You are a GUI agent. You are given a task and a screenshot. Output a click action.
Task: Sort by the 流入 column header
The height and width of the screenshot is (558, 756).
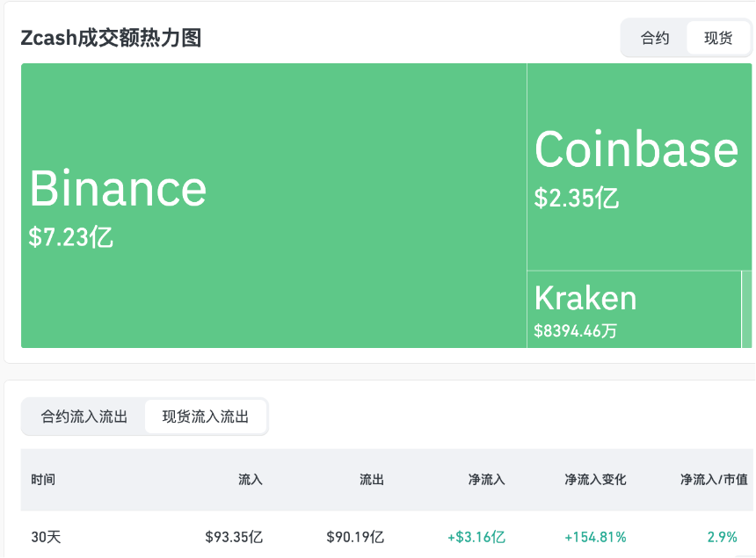[x=251, y=480]
